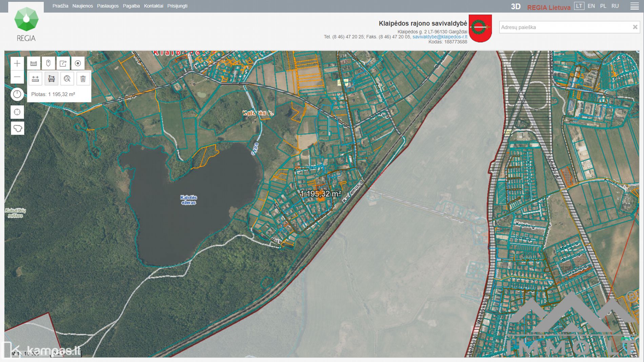
Task: Click the globe cursor selection tool
Action: point(67,79)
